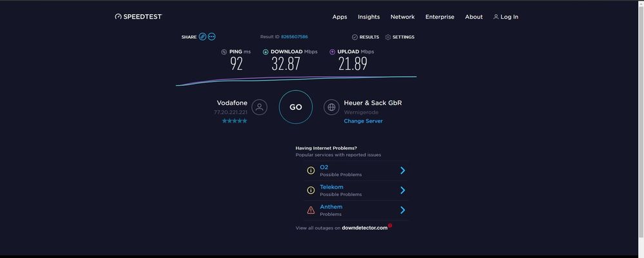Click the ping value 92

pyautogui.click(x=236, y=64)
